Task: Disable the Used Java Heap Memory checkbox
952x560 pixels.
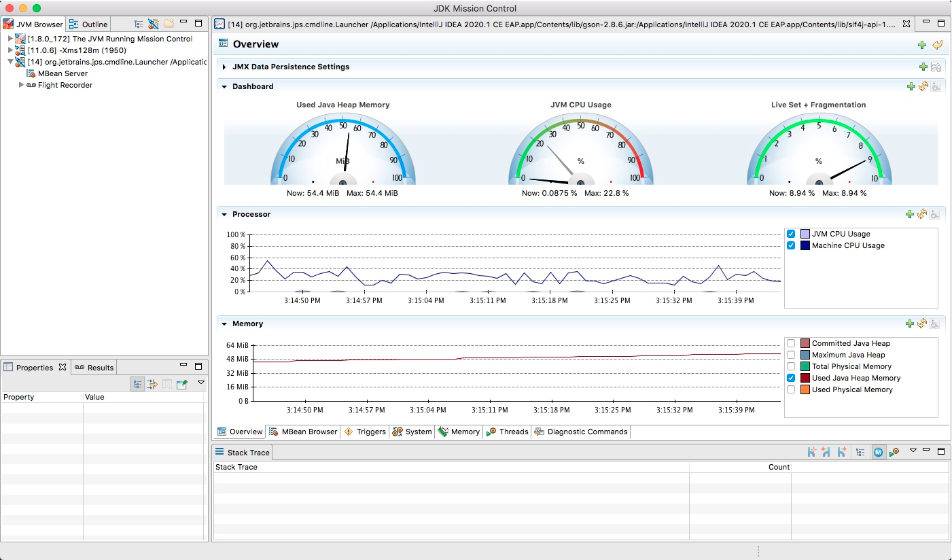Action: [x=791, y=378]
